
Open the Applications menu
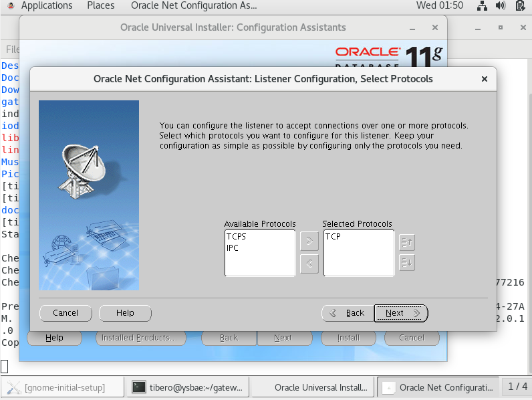click(x=47, y=5)
